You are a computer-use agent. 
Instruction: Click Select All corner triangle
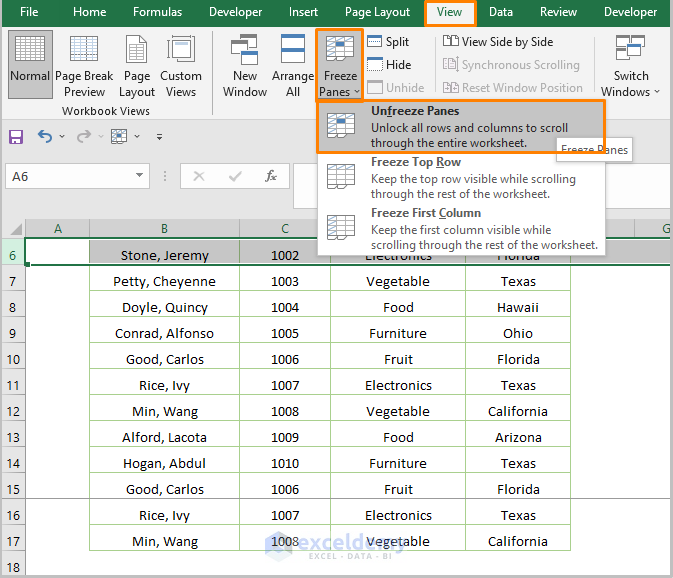[15, 229]
